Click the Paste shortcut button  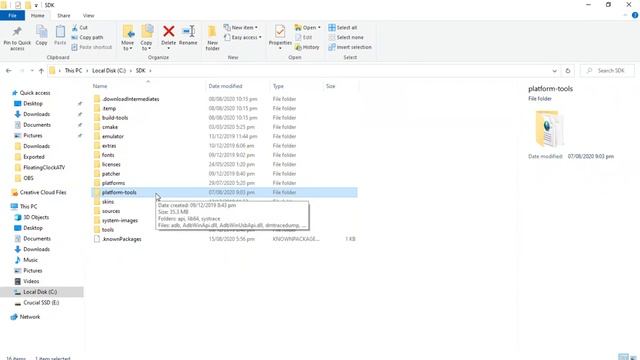coord(91,47)
